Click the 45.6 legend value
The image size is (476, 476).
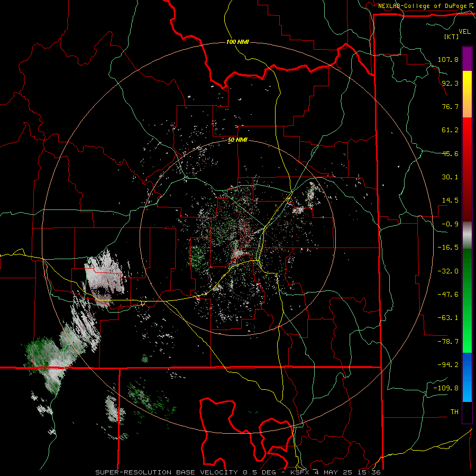point(450,153)
